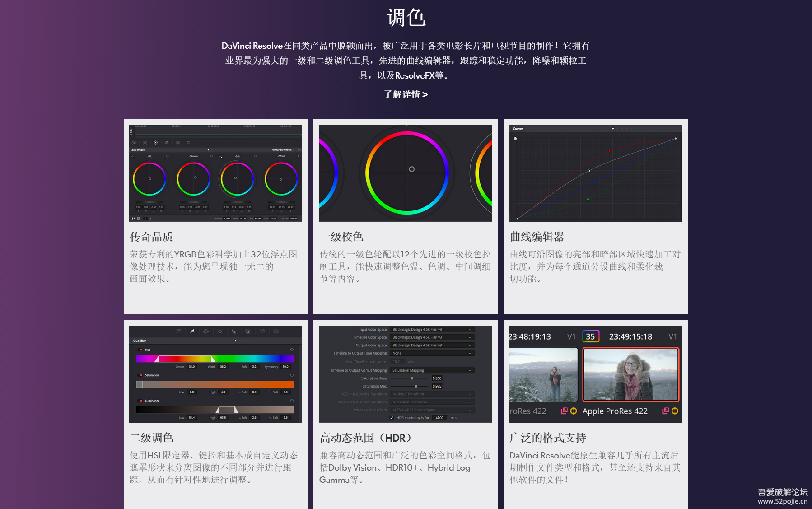
Task: Open the RGB Mixer palette icon
Action: coord(167,142)
